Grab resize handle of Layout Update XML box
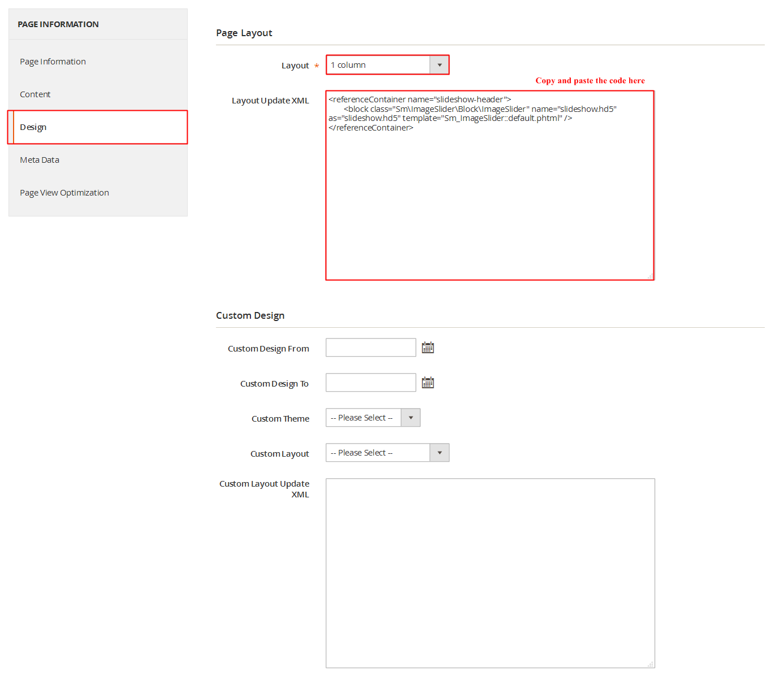 pos(650,276)
